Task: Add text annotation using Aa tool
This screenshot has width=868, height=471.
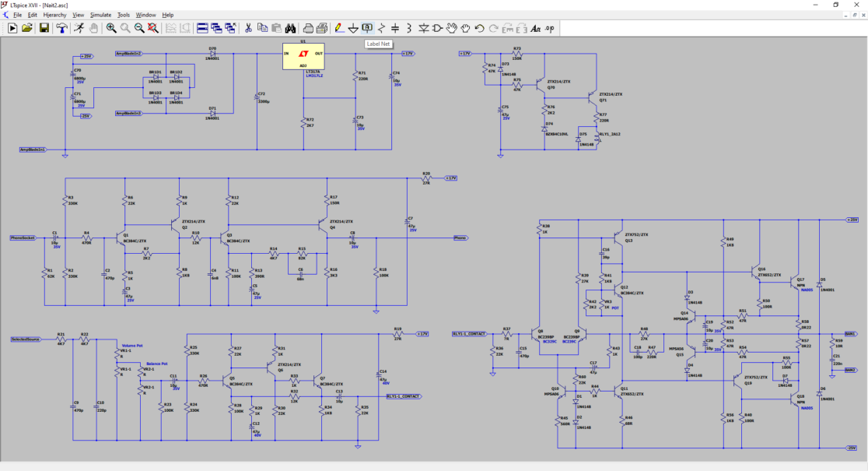Action: click(535, 30)
